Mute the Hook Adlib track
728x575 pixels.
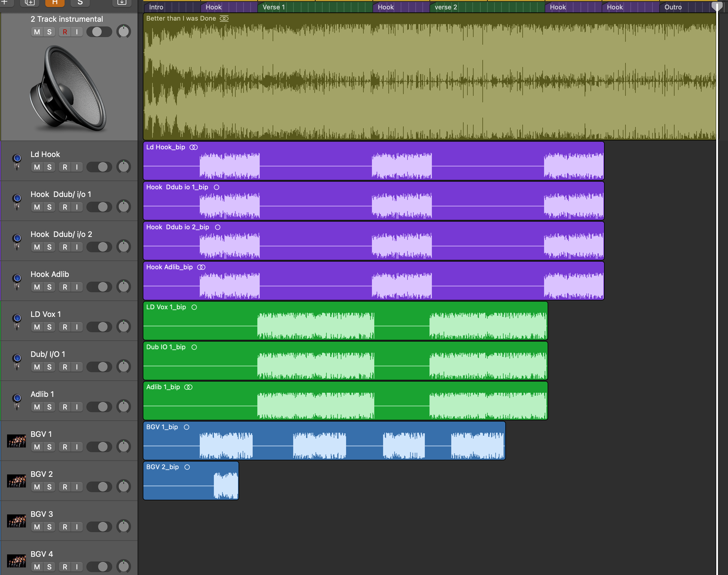[x=37, y=287]
